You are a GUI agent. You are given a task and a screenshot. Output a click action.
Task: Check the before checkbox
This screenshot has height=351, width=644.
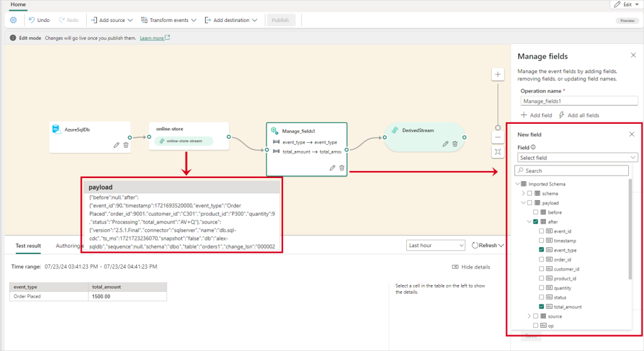tap(536, 212)
